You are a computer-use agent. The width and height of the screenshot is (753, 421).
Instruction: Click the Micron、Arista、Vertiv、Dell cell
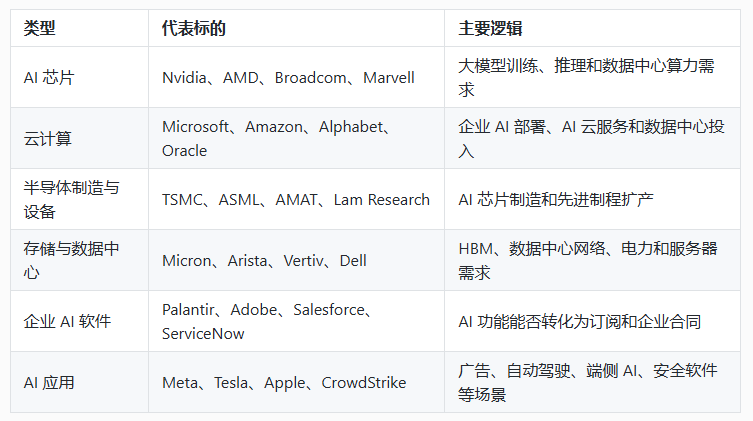[x=296, y=260]
